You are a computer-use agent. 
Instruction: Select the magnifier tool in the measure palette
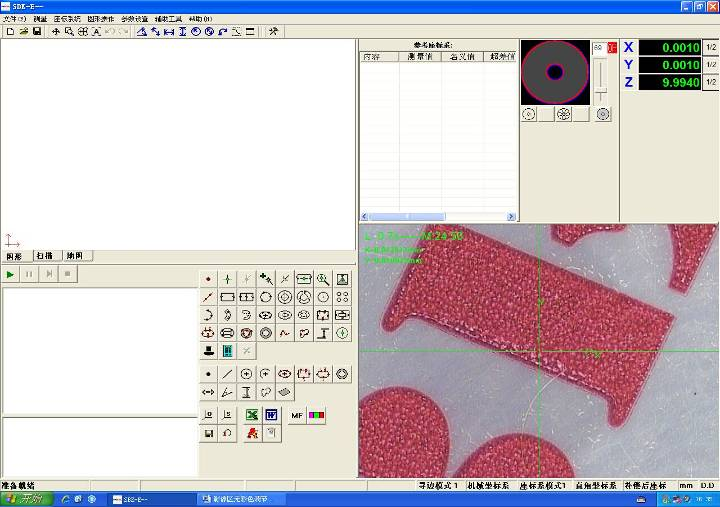[x=323, y=279]
